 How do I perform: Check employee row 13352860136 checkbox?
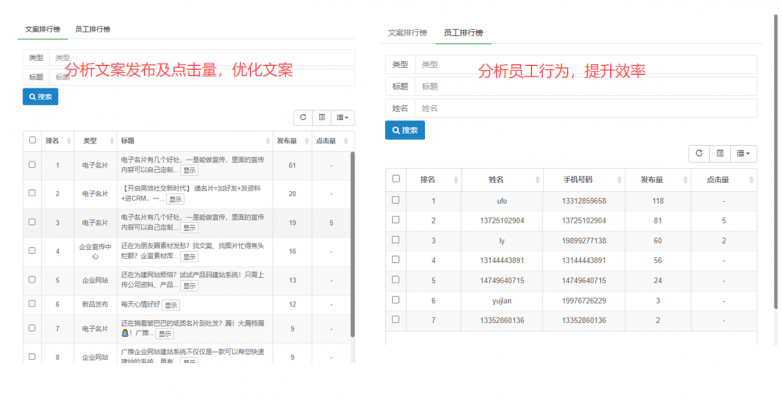[x=396, y=319]
